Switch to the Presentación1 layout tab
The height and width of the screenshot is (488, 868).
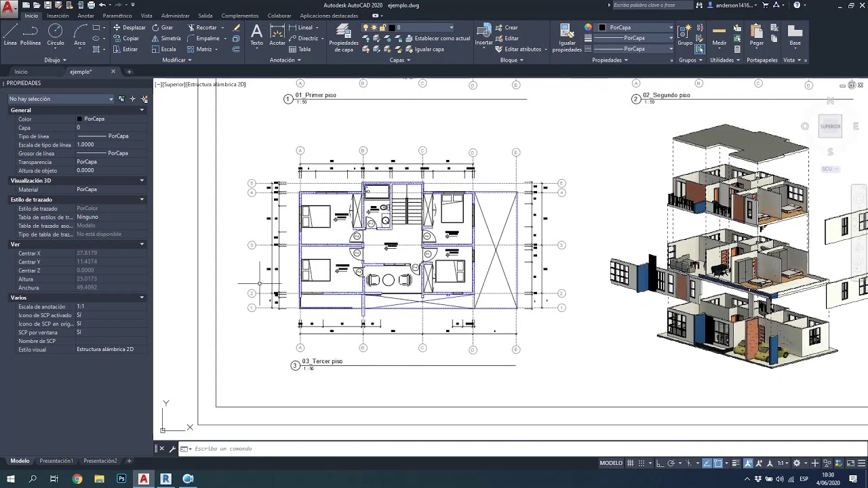56,461
